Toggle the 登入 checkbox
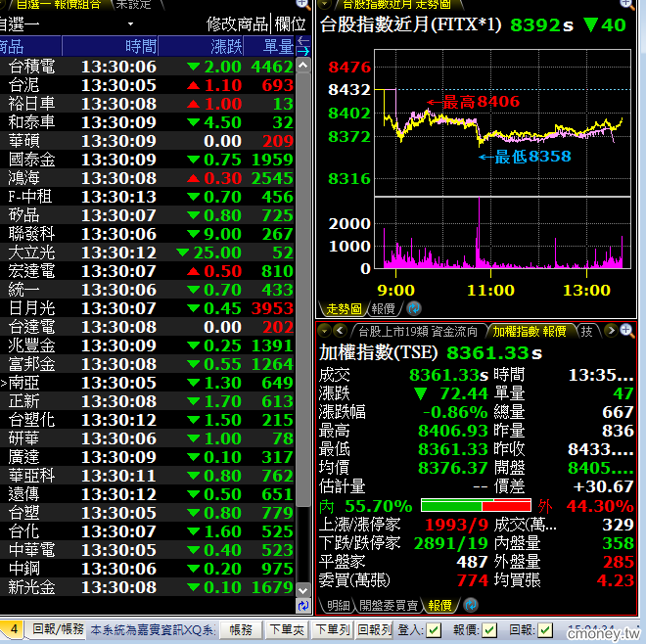The height and width of the screenshot is (644, 646). click(434, 629)
